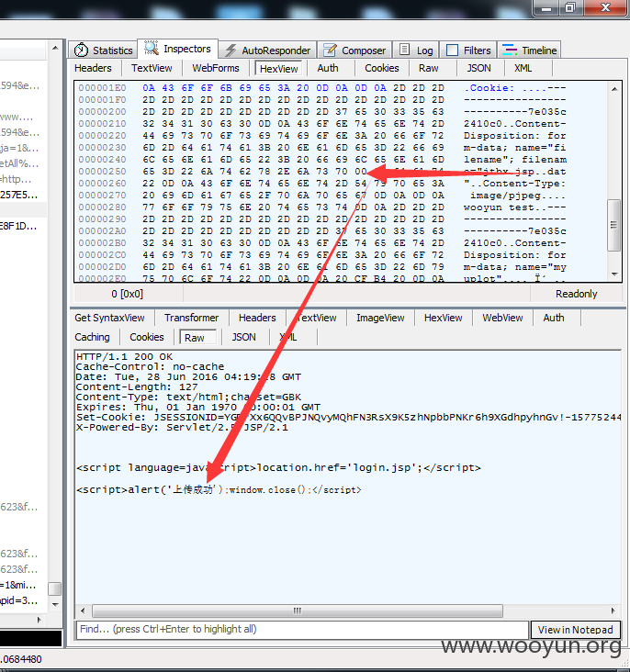
Task: Open the Filters tab
Action: pyautogui.click(x=468, y=50)
